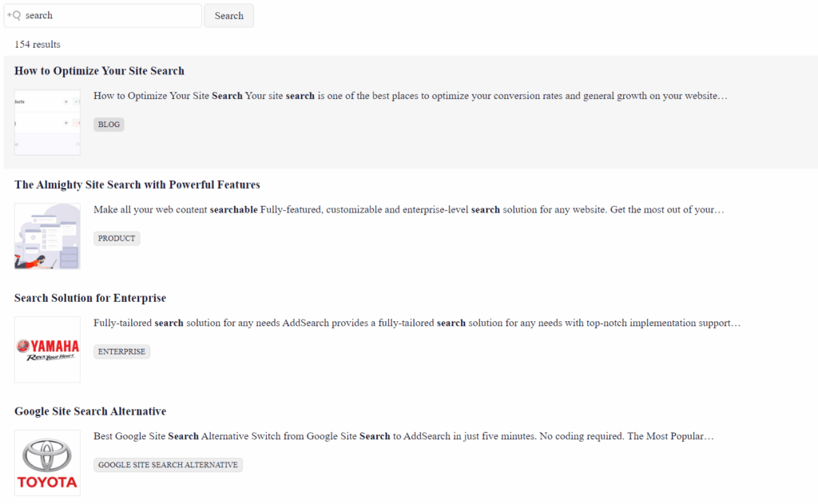Click the illustration thumbnail for the Almighty Site Search result
This screenshot has width=818, height=504.
47,236
